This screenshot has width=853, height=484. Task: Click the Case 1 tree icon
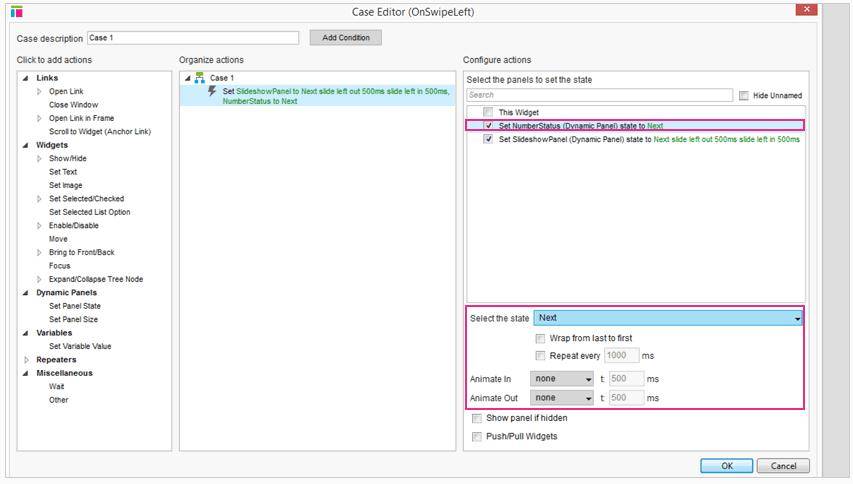[x=199, y=78]
